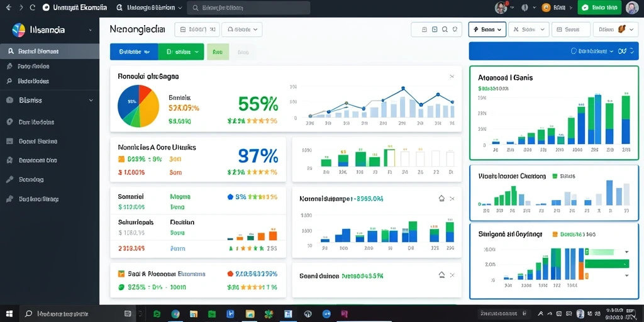Click the home icon on the stacked-bar card
This screenshot has height=322, width=644.
(x=441, y=199)
